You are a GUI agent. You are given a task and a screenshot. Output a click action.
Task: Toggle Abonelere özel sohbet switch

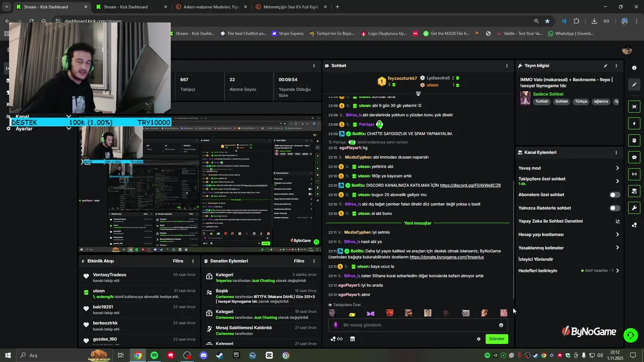pos(615,195)
